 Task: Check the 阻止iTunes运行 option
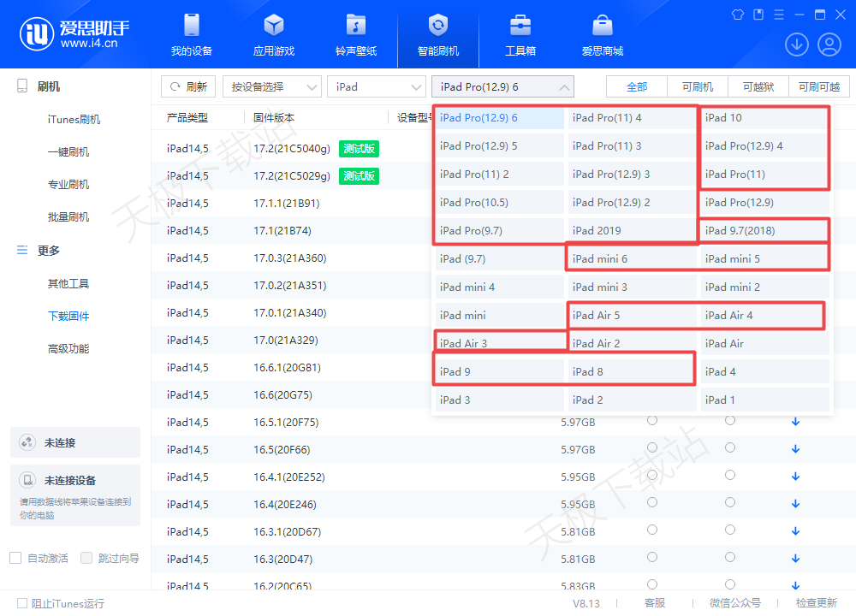[22, 603]
